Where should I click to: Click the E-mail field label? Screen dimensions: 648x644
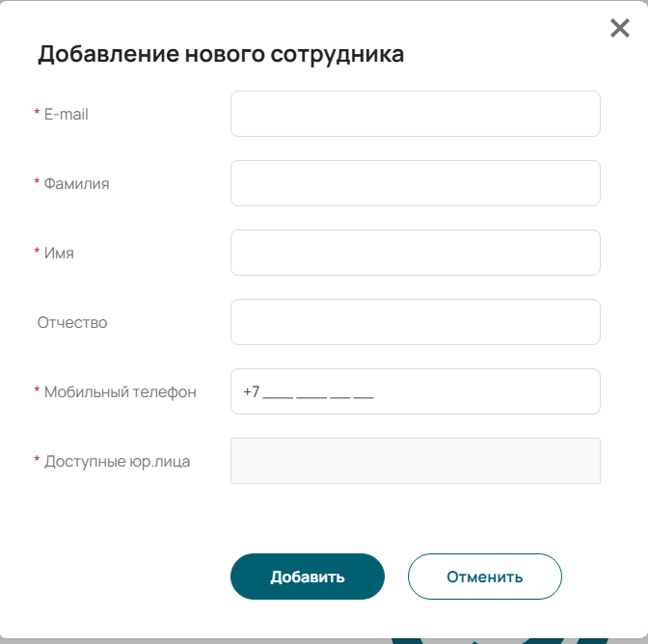coord(67,114)
